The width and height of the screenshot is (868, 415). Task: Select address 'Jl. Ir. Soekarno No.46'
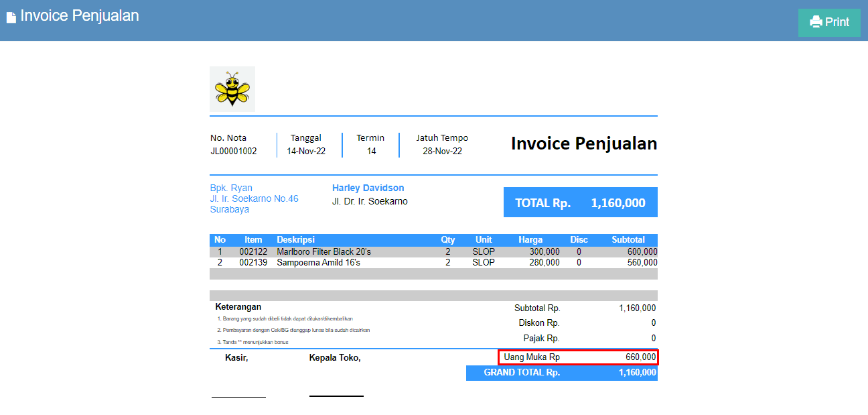(x=255, y=198)
